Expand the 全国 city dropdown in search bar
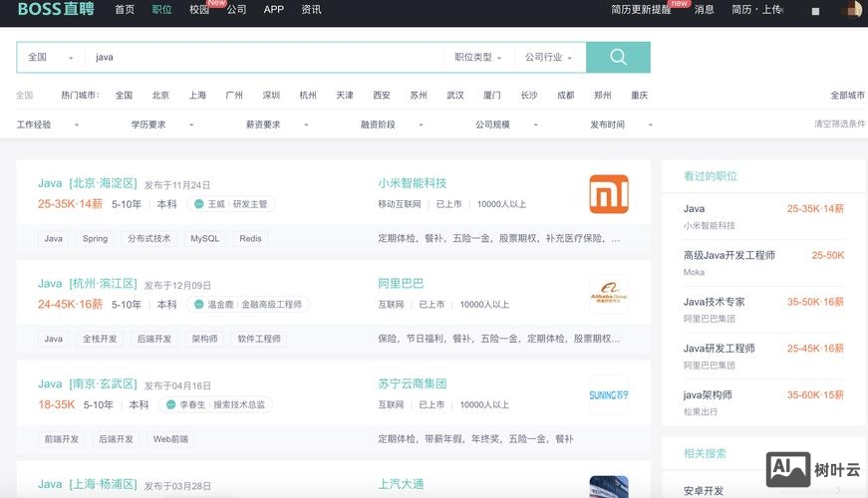Viewport: 868px width, 498px height. click(50, 58)
